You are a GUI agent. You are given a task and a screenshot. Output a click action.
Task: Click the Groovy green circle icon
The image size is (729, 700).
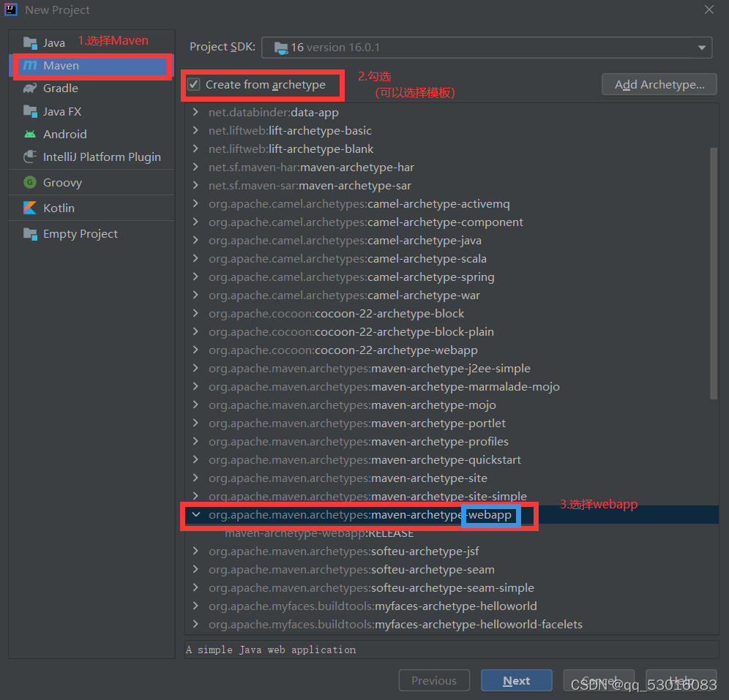[x=30, y=183]
